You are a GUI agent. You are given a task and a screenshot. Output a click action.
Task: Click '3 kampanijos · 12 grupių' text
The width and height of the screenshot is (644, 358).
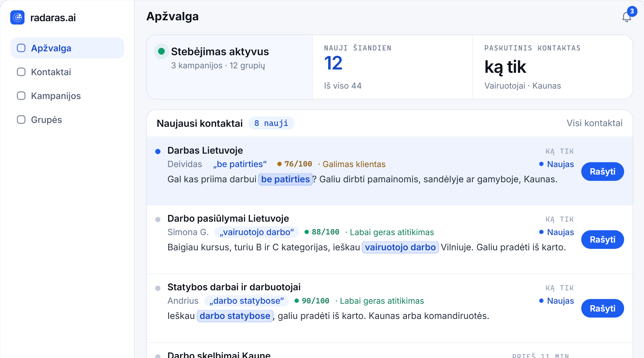[218, 66]
